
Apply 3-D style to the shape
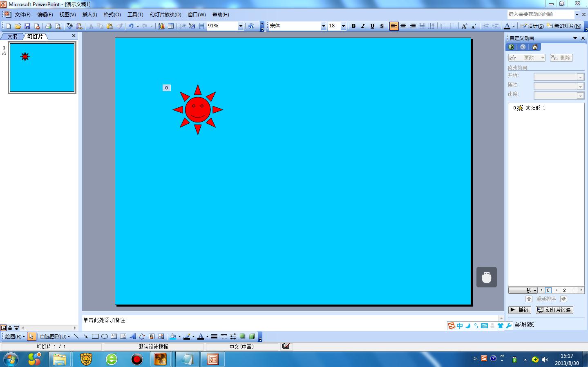tap(252, 336)
